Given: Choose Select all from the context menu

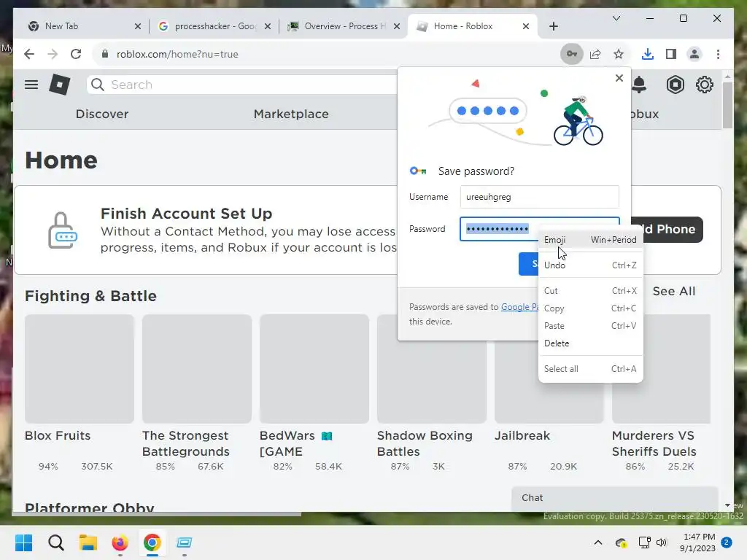Looking at the screenshot, I should point(590,368).
